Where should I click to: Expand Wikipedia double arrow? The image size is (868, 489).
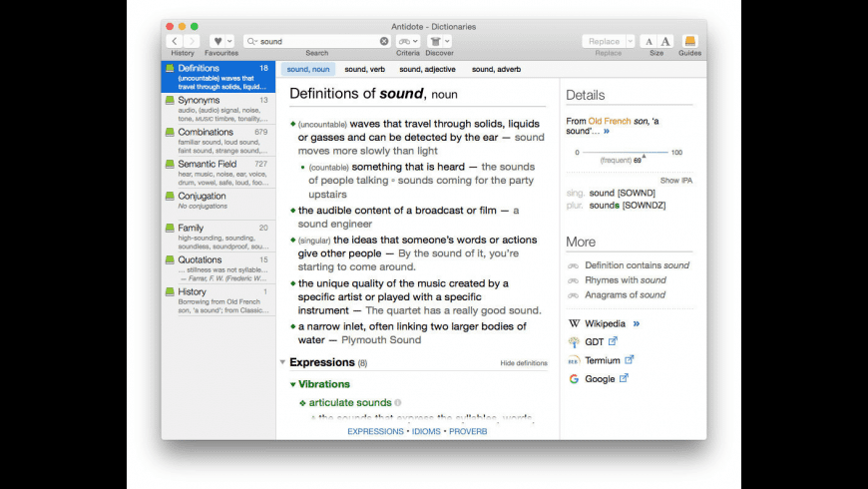point(637,324)
